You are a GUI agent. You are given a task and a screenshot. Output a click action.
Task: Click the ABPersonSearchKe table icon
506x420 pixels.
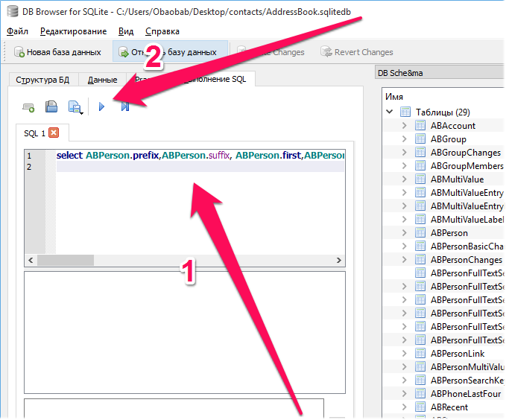click(420, 381)
